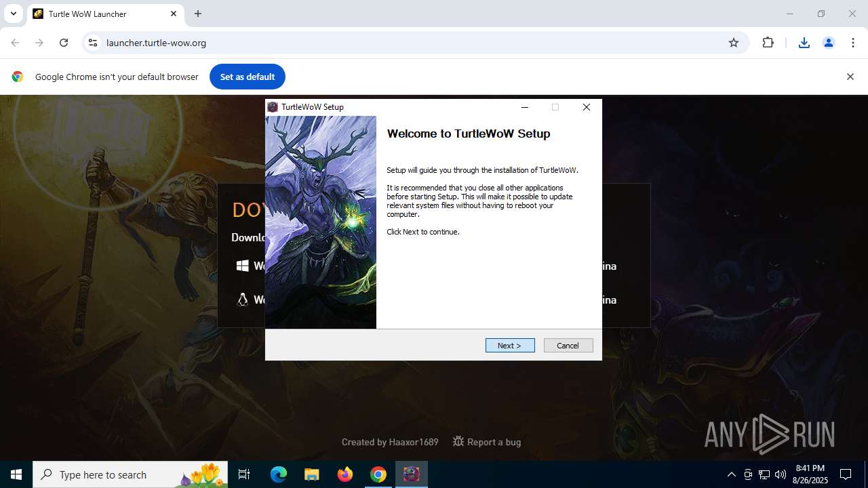This screenshot has width=868, height=488.
Task: Open Chrome Downloads panel
Action: click(804, 43)
